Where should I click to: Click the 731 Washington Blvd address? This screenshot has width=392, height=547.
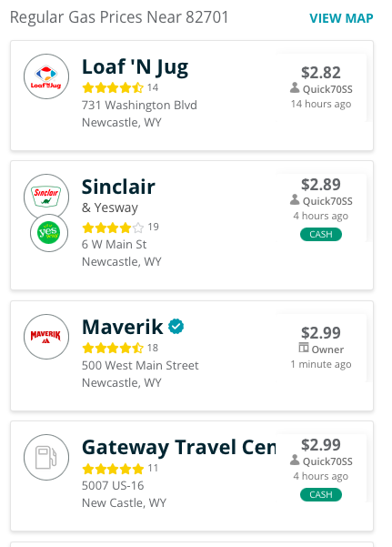tap(139, 105)
